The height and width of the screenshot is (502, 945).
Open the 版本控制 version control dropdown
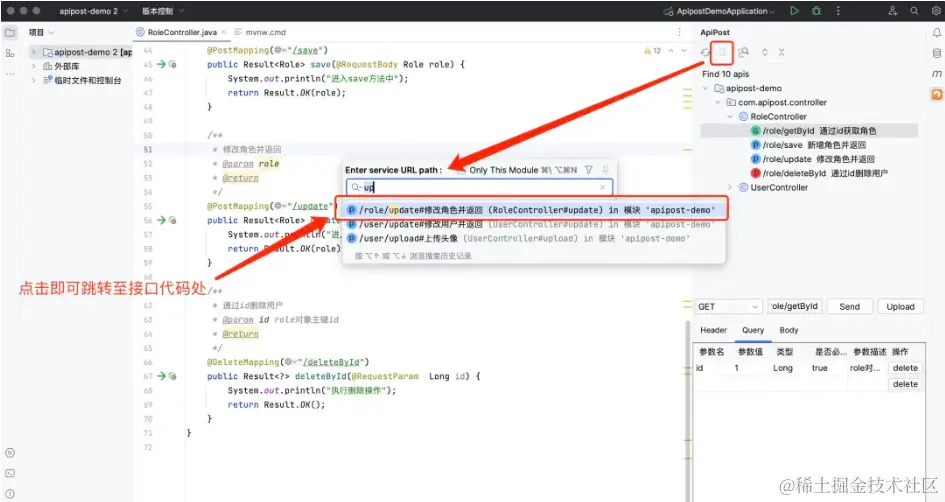pyautogui.click(x=163, y=11)
